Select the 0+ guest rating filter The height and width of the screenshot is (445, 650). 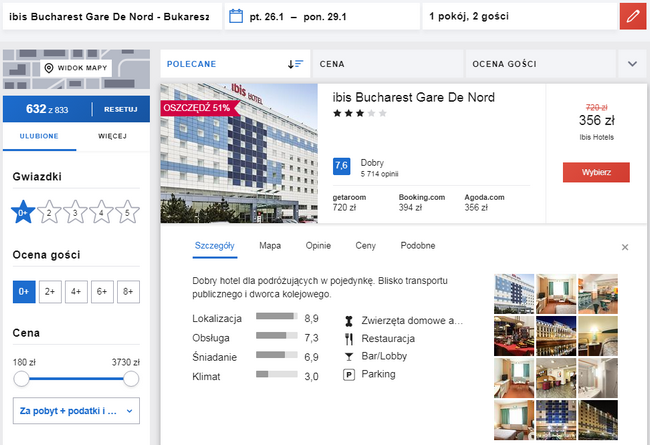tap(24, 292)
